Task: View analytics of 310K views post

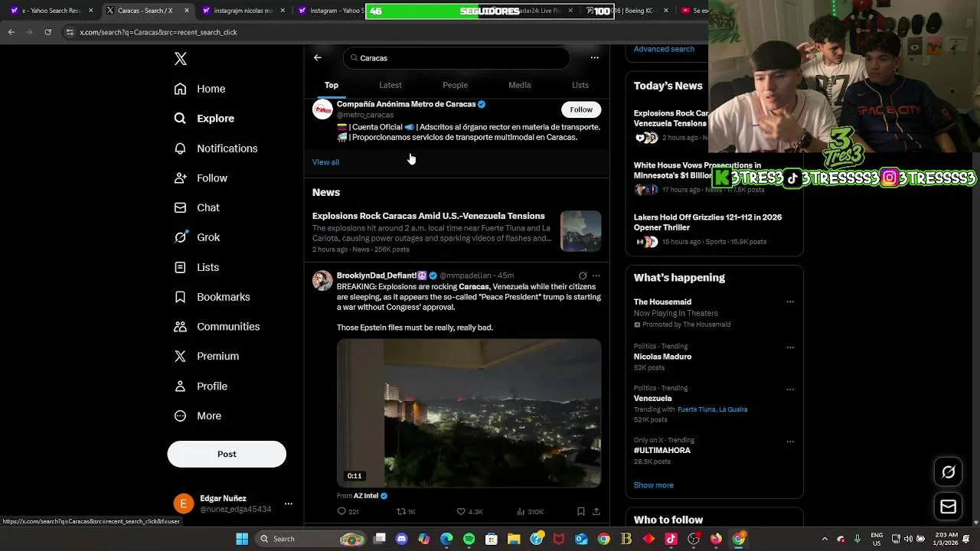Action: [x=530, y=511]
